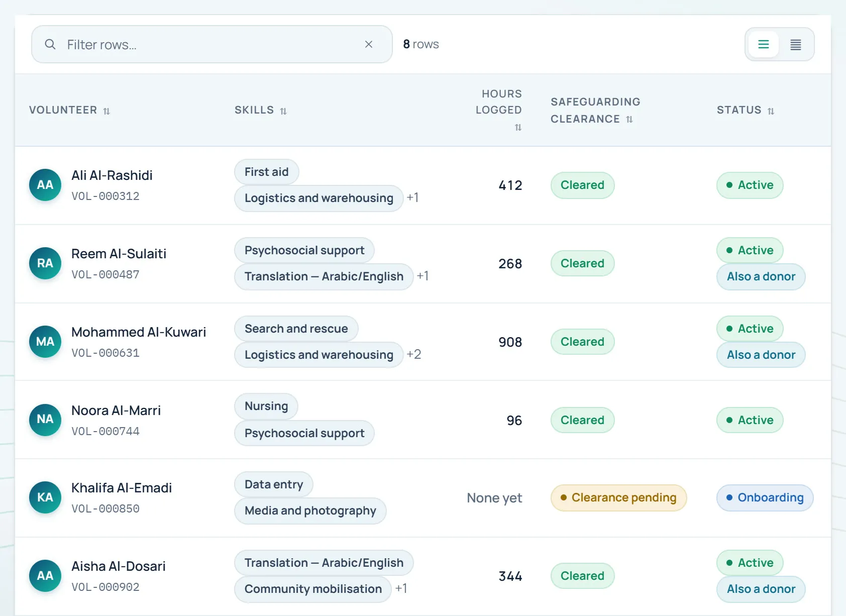The image size is (846, 616).
Task: Click the Onboarding status badge
Action: pyautogui.click(x=765, y=497)
